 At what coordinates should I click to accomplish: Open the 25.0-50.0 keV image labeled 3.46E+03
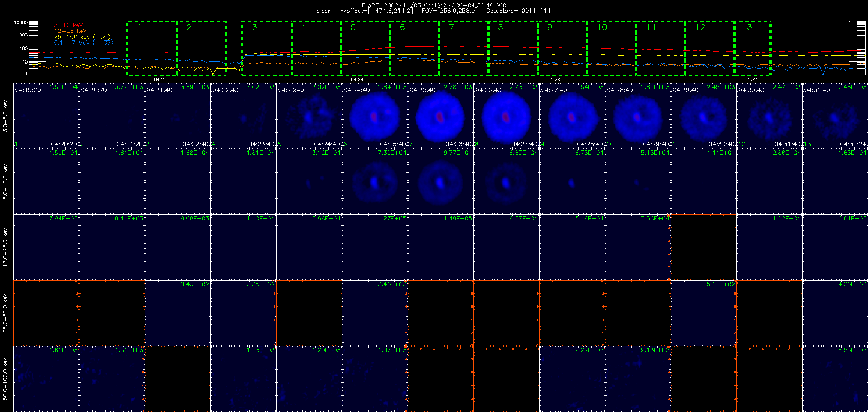point(375,313)
